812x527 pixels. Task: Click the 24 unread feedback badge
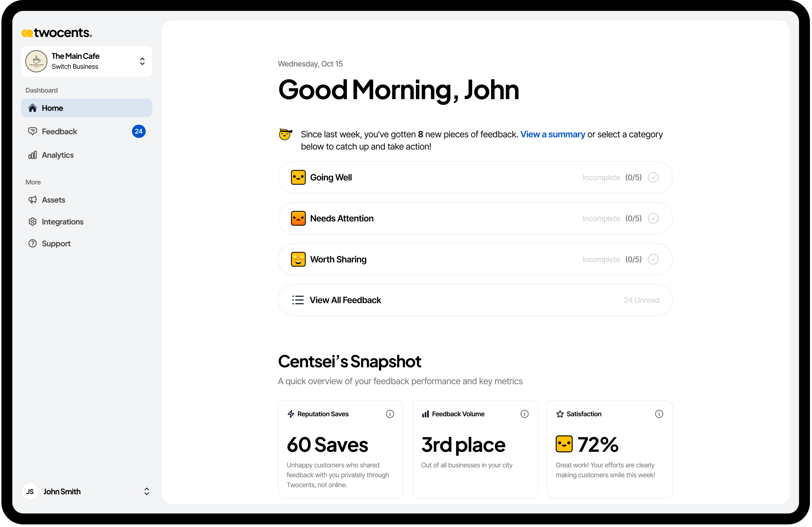click(139, 132)
